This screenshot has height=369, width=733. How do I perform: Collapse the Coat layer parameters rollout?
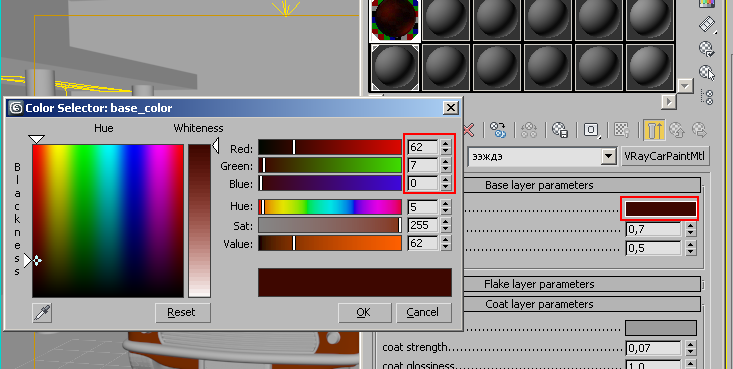click(x=539, y=304)
